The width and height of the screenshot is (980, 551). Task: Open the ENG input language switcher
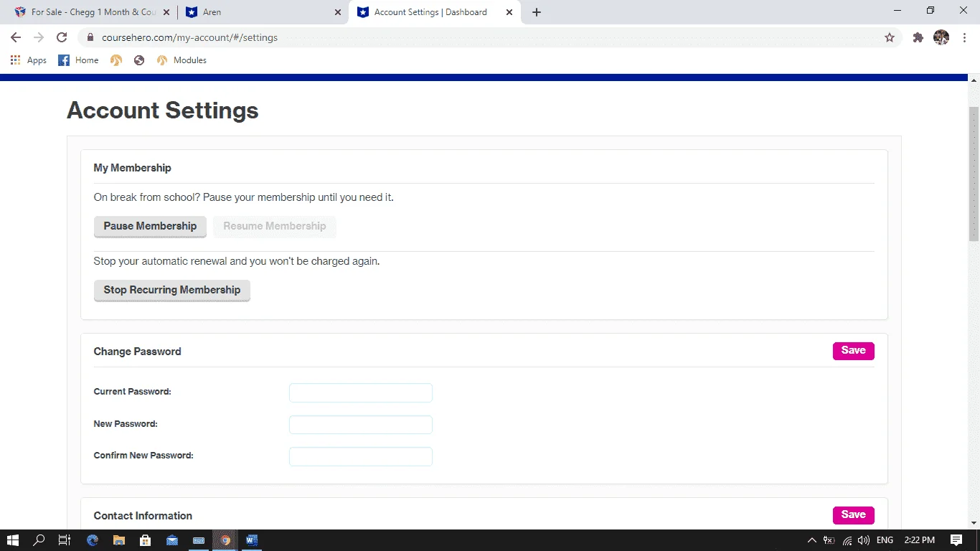[x=885, y=540]
